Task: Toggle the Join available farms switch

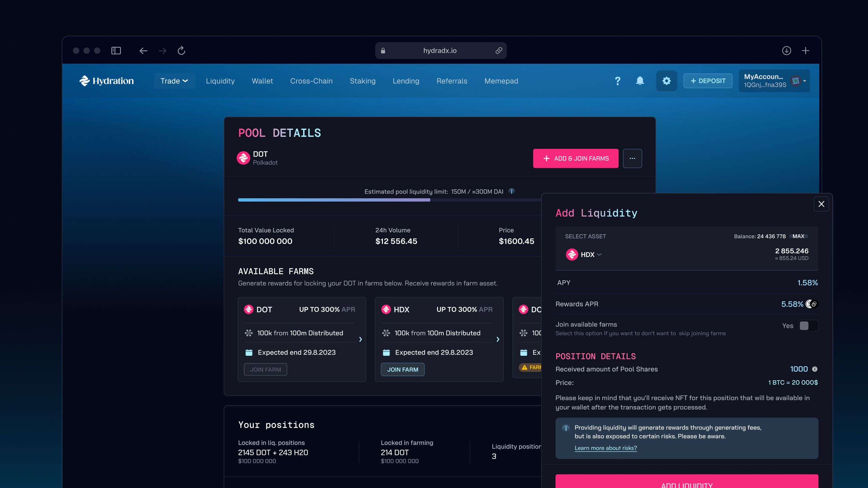Action: 808,326
